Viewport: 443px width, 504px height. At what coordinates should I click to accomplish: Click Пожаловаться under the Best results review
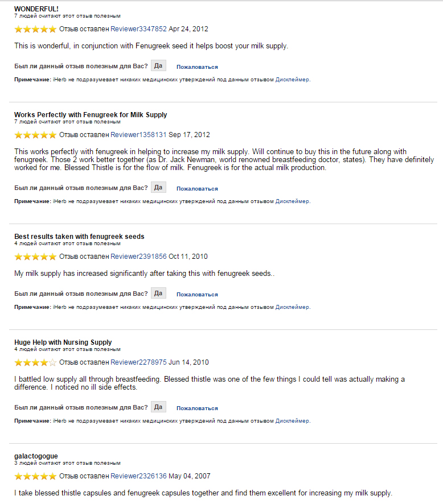[x=197, y=294]
